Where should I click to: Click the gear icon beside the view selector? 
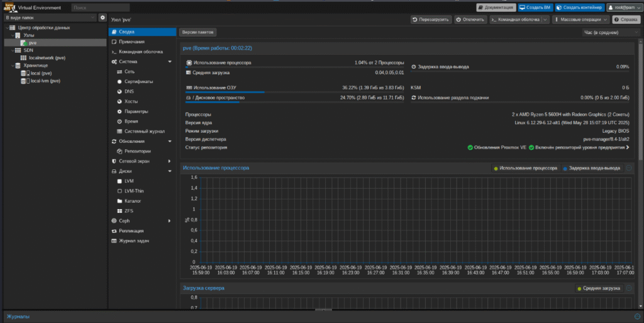pos(103,18)
